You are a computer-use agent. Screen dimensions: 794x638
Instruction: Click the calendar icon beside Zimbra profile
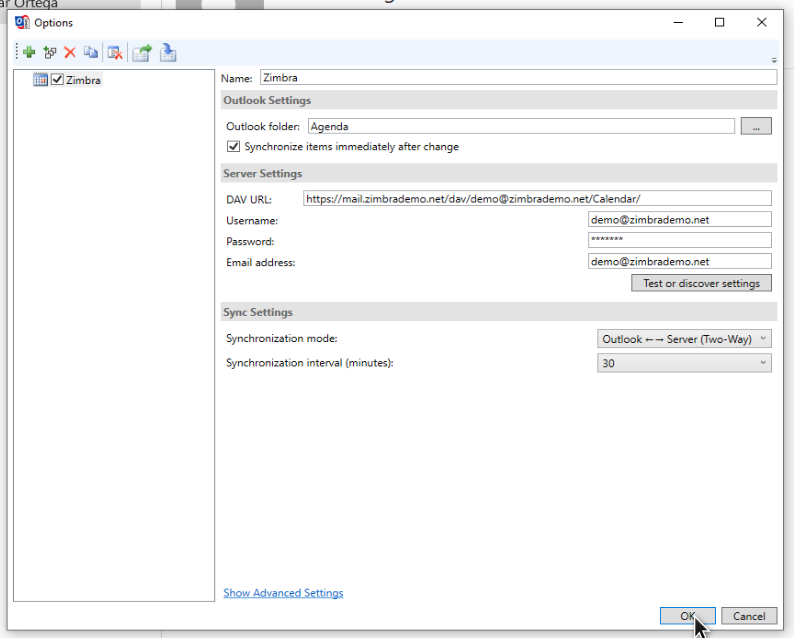(40, 79)
